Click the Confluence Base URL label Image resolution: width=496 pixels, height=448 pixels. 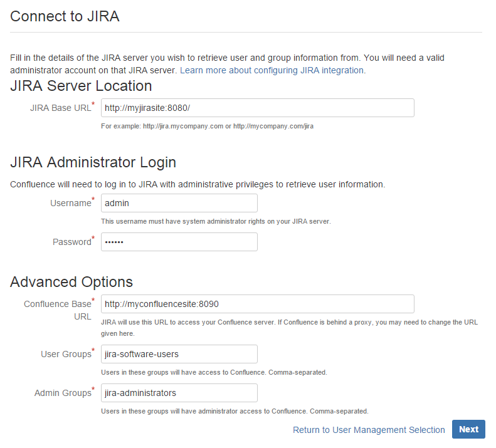tap(58, 310)
